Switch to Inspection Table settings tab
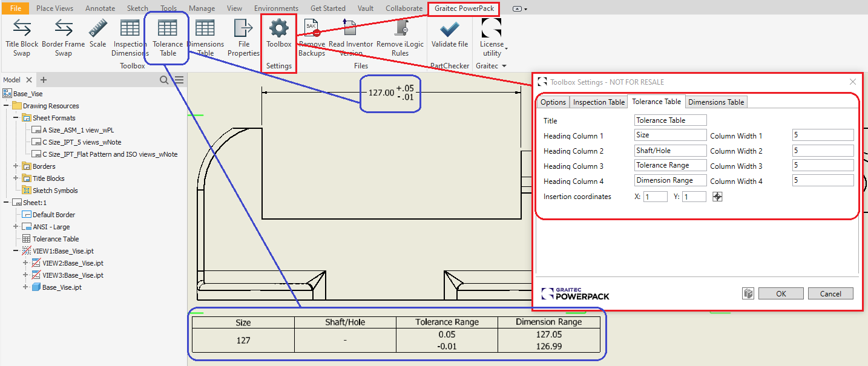868x366 pixels. pos(599,102)
